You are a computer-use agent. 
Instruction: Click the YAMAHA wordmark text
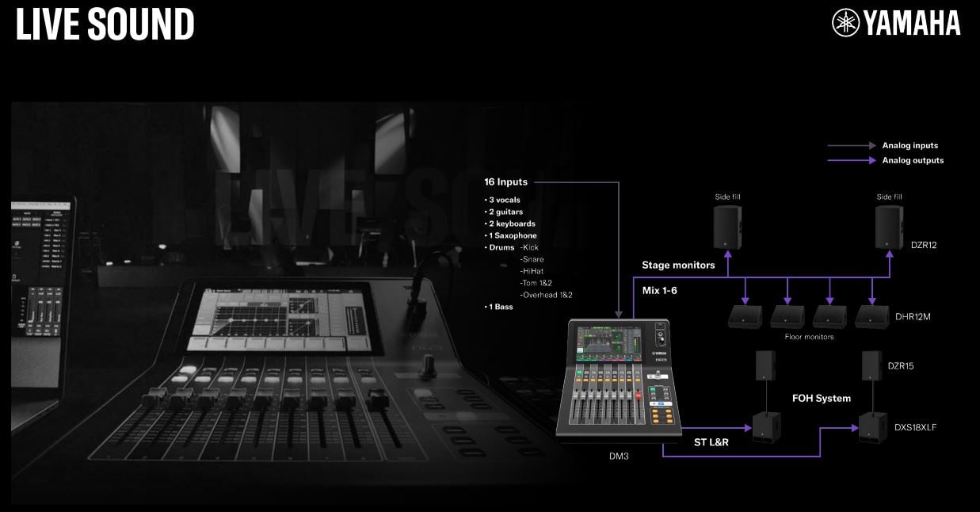tap(912, 24)
